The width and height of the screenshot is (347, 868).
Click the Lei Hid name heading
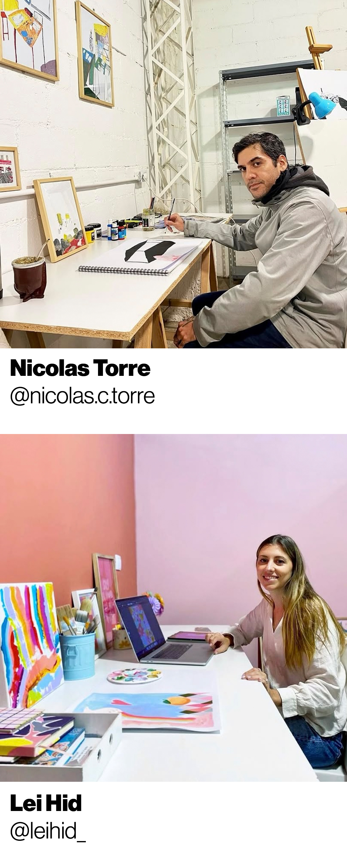[46, 804]
